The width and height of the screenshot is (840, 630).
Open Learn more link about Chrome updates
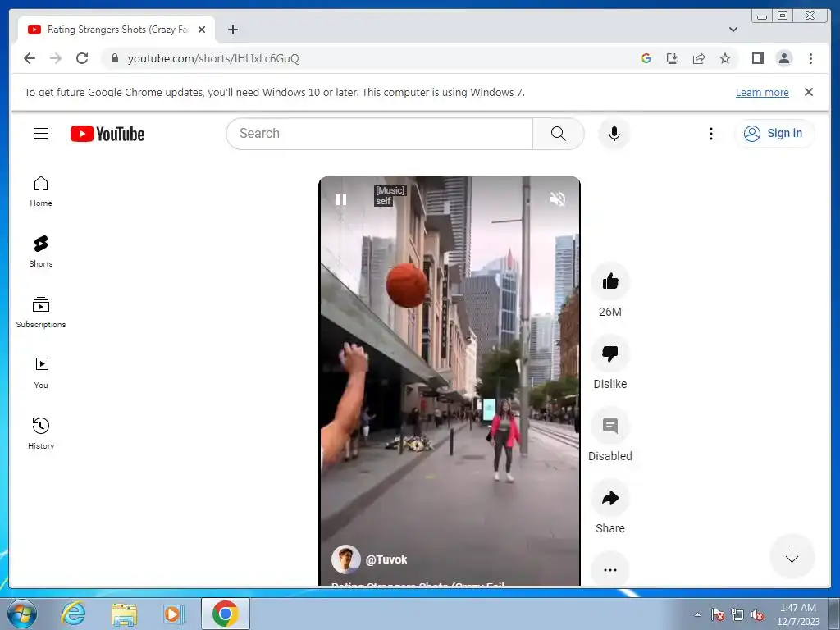pyautogui.click(x=762, y=92)
